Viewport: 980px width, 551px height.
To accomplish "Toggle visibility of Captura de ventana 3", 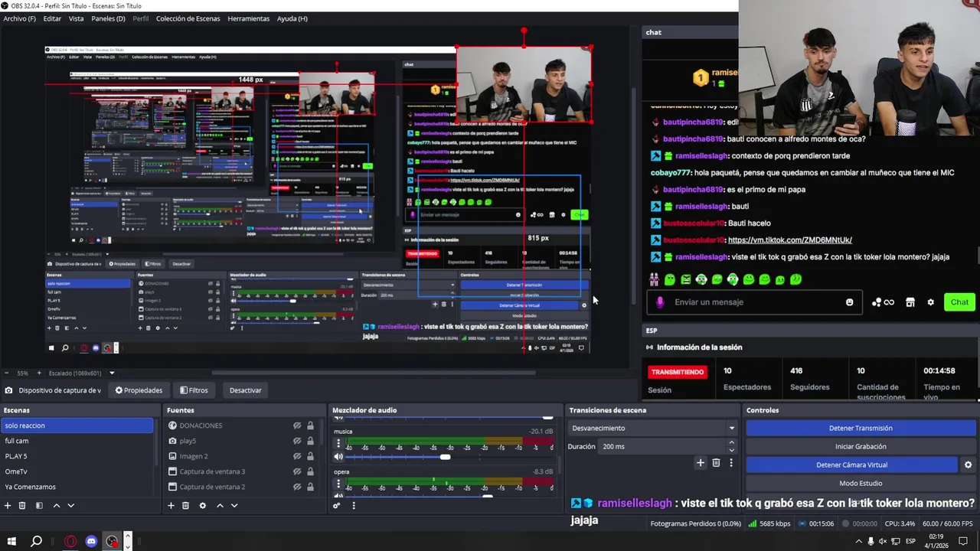I will click(297, 471).
